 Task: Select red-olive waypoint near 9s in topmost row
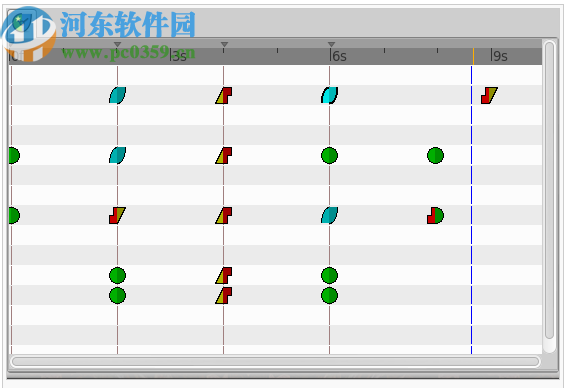(x=489, y=95)
